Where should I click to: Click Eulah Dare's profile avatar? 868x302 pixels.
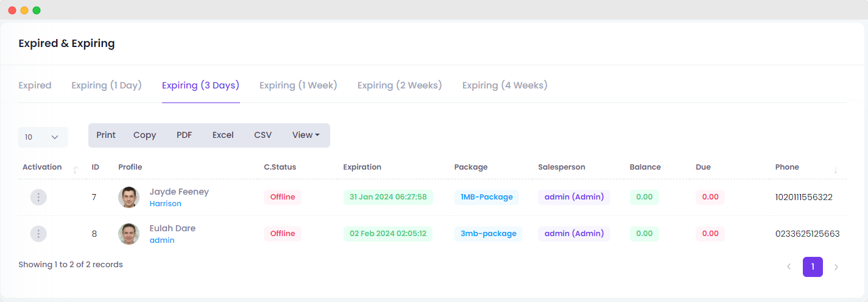(129, 234)
